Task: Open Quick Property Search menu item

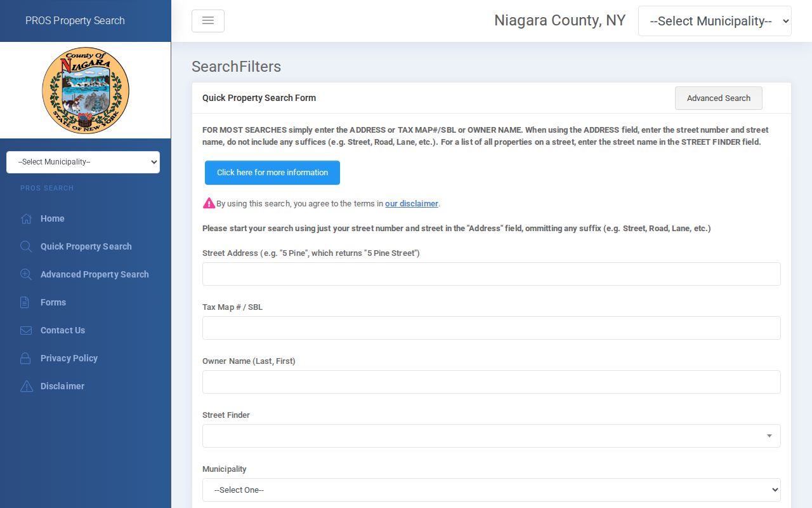Action: (86, 246)
